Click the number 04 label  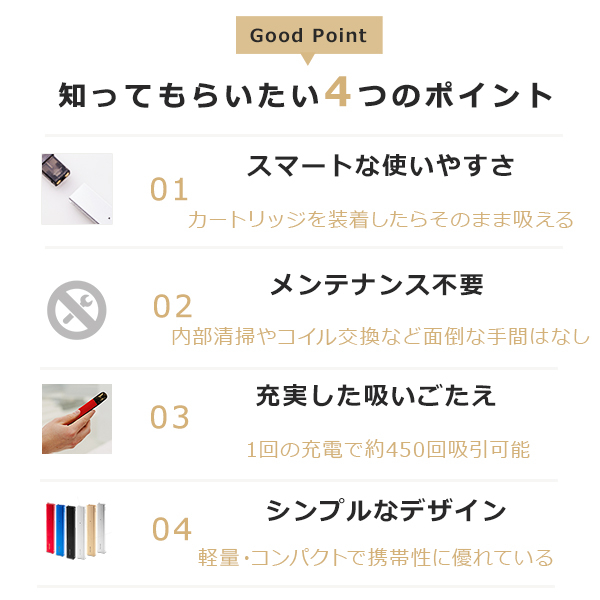(x=171, y=530)
